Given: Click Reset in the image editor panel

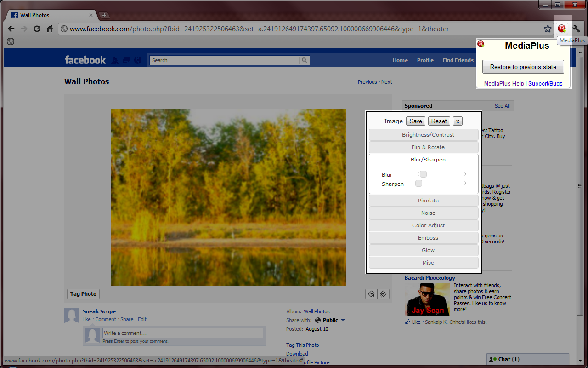Looking at the screenshot, I should tap(439, 121).
